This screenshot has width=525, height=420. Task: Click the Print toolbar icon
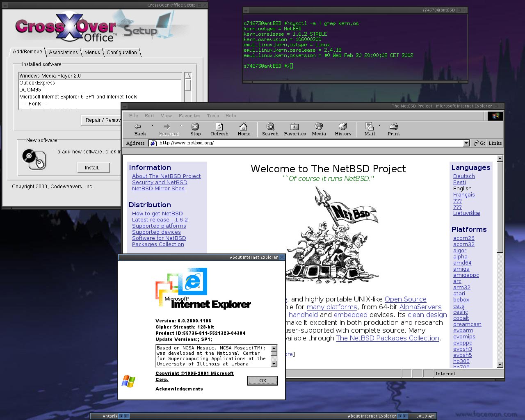pyautogui.click(x=394, y=127)
